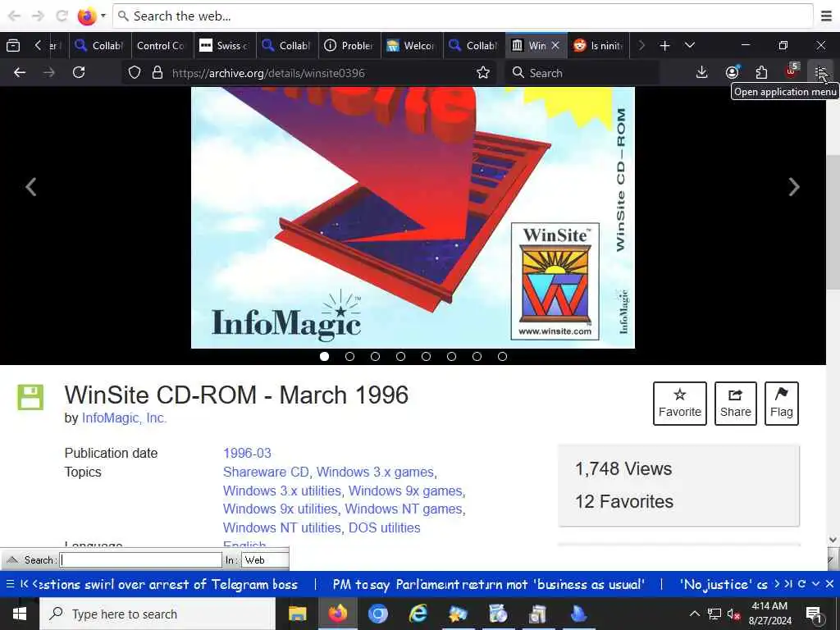Expand the list all tabs dropdown
840x630 pixels.
click(x=690, y=46)
